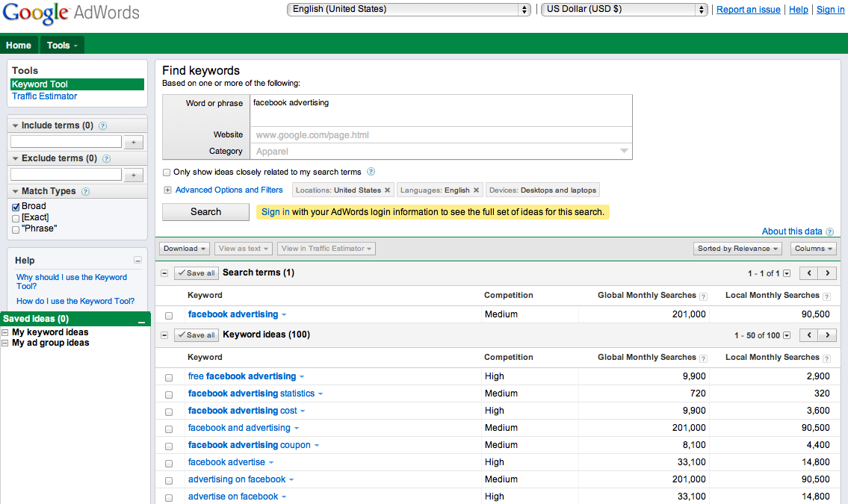Collapse the Keyword ideas section
This screenshot has width=848, height=504.
point(164,335)
